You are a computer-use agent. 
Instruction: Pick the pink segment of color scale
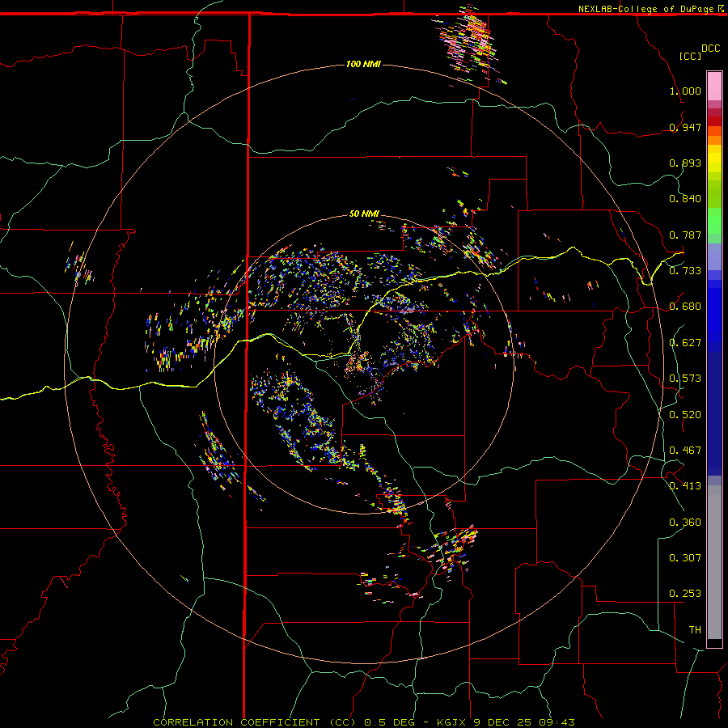[x=714, y=87]
